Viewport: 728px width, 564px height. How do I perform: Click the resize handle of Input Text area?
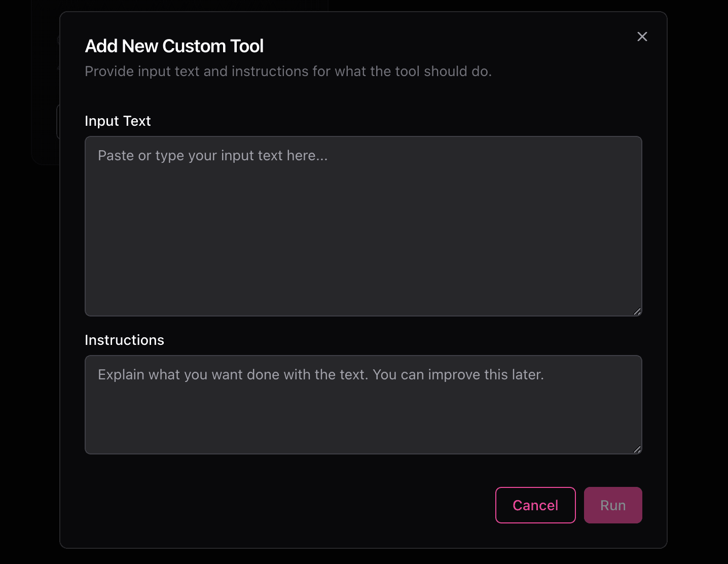pos(637,311)
